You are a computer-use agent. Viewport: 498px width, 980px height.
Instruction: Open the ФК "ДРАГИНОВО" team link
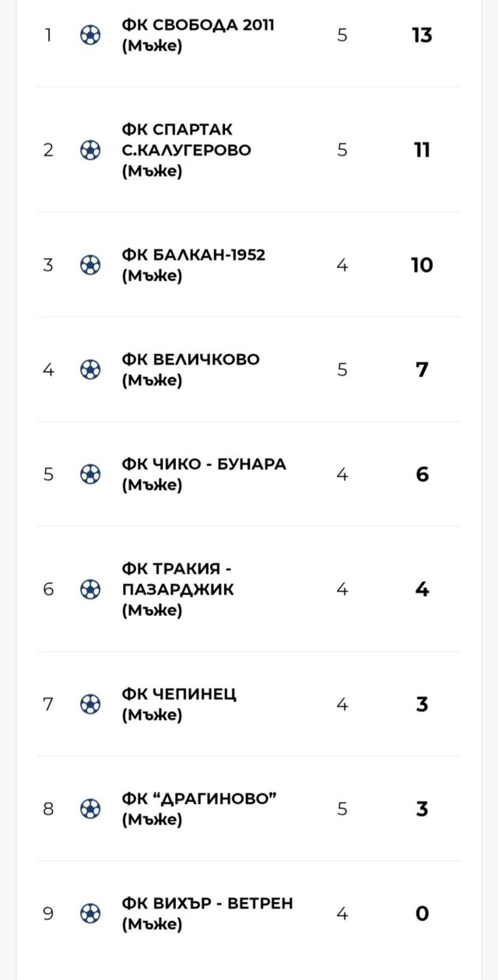(x=199, y=809)
